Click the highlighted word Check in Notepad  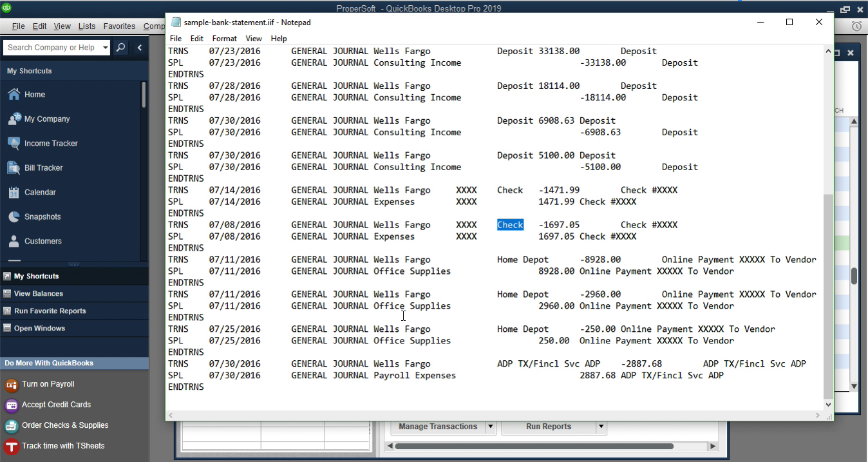(x=510, y=225)
